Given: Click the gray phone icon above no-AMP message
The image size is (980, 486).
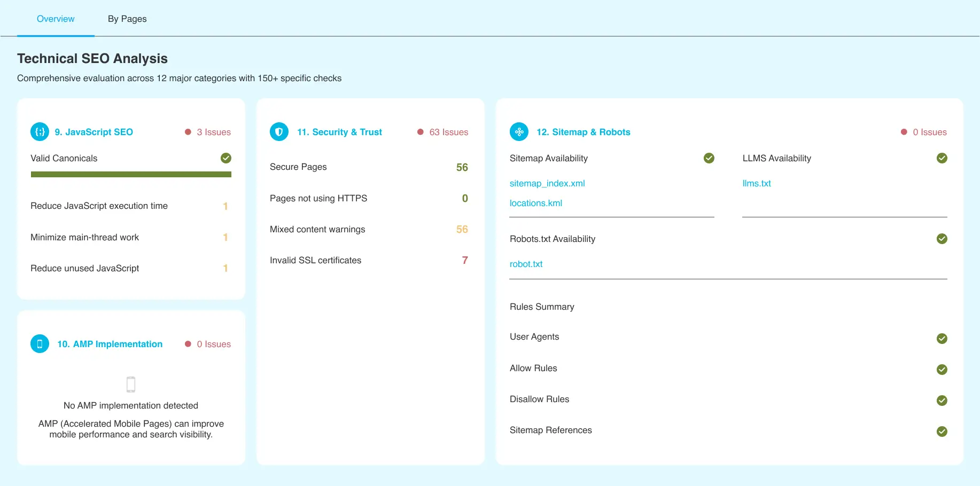Looking at the screenshot, I should [131, 385].
